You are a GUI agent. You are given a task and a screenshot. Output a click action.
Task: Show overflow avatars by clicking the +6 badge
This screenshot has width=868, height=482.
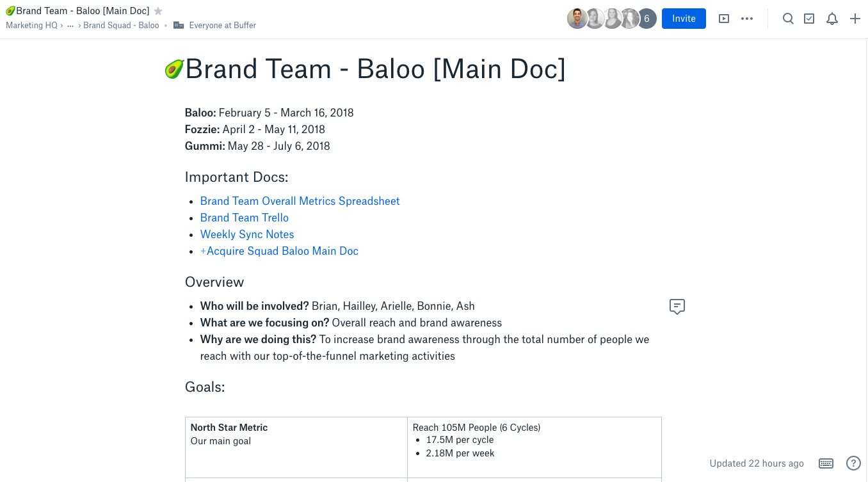coord(647,19)
